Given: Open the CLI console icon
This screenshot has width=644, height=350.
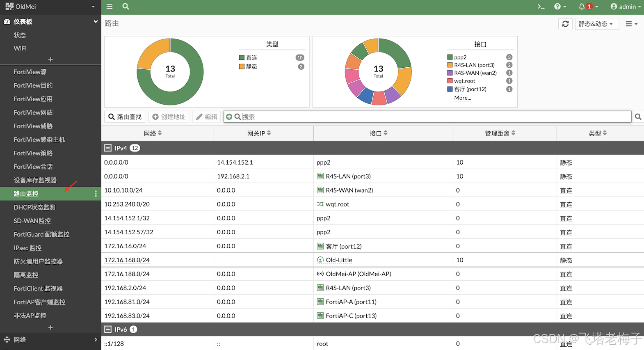Looking at the screenshot, I should point(541,7).
